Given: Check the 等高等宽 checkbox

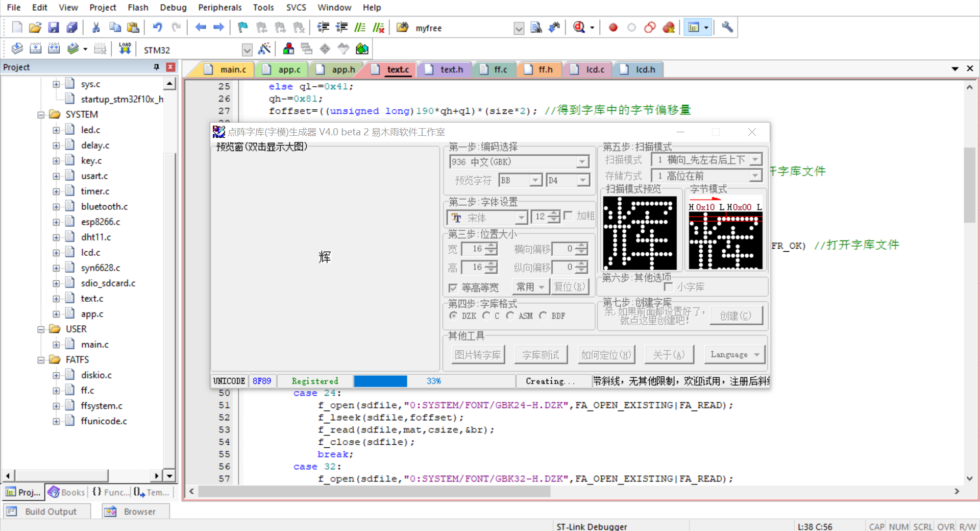Looking at the screenshot, I should [x=453, y=288].
